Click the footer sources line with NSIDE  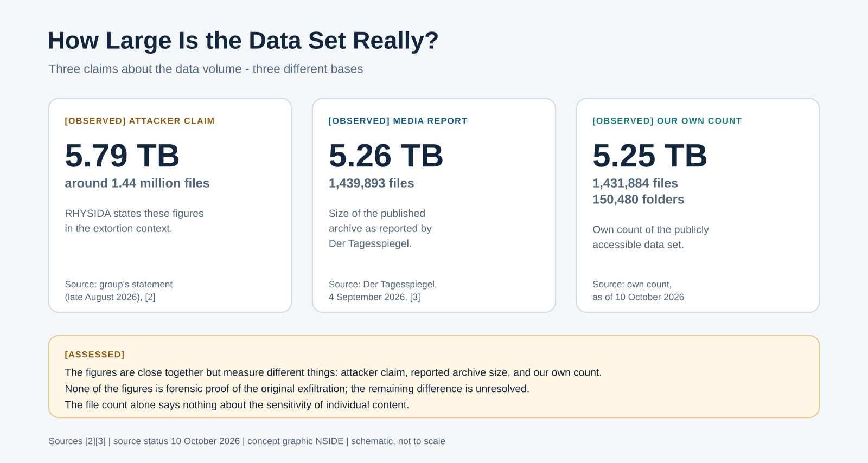[x=247, y=441]
